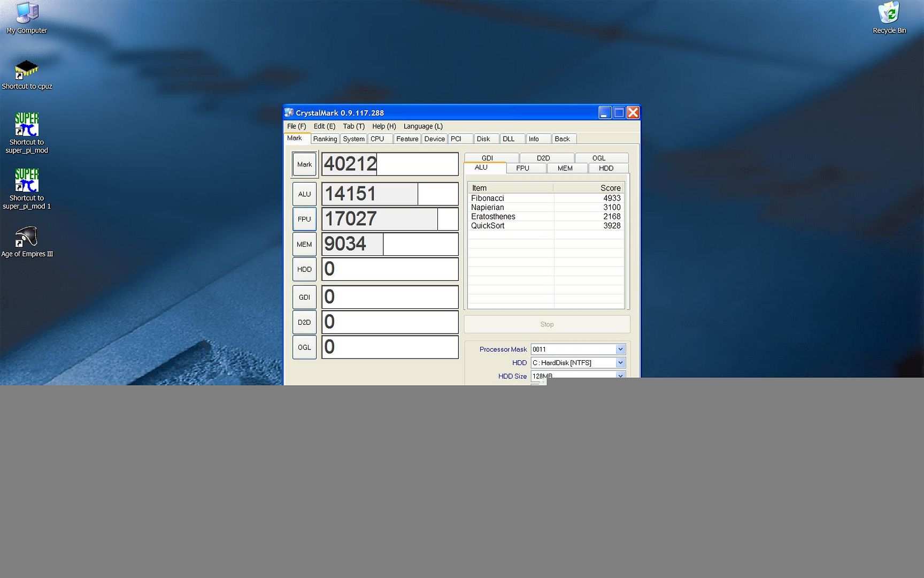Select the QuickSort result row
The width and height of the screenshot is (924, 578).
(x=546, y=225)
